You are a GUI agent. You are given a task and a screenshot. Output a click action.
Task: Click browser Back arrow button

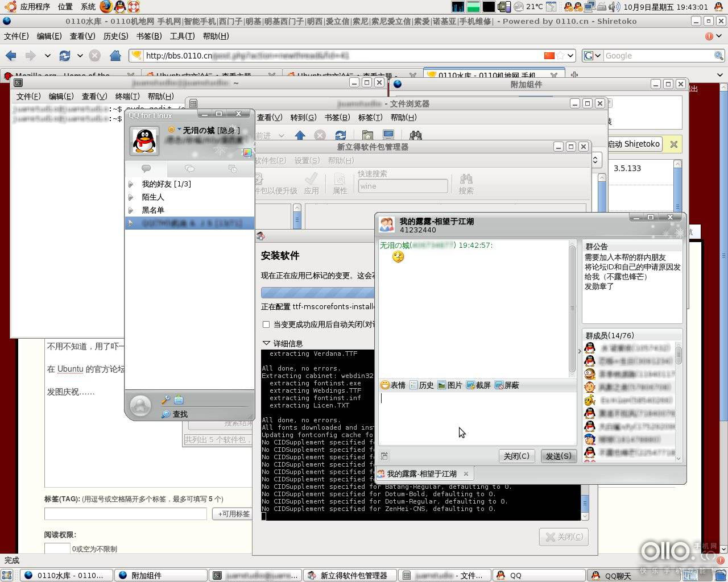(11, 56)
